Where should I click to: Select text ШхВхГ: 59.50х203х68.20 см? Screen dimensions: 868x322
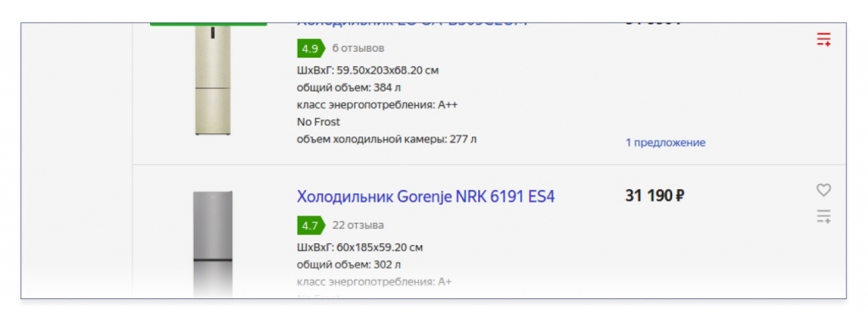tap(368, 70)
